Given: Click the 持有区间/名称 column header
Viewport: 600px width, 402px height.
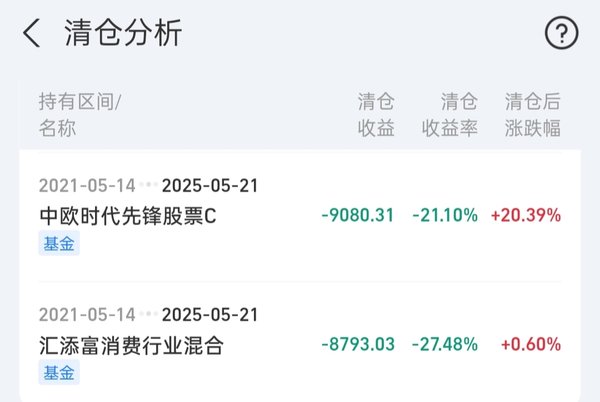Looking at the screenshot, I should 80,114.
